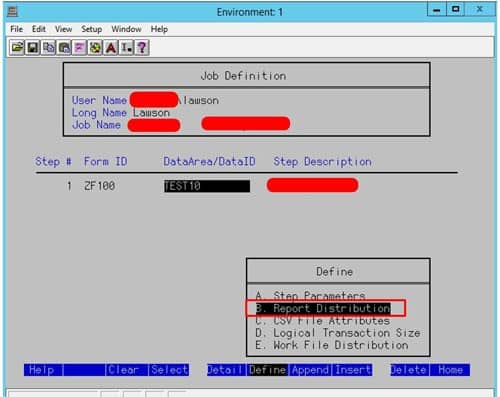Click the Define function key button
The image size is (500, 397).
267,370
